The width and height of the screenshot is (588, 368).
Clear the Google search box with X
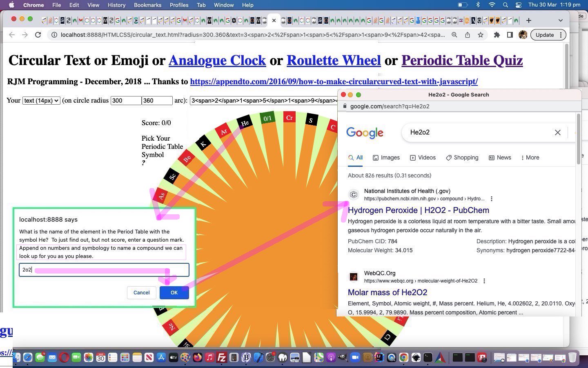557,132
